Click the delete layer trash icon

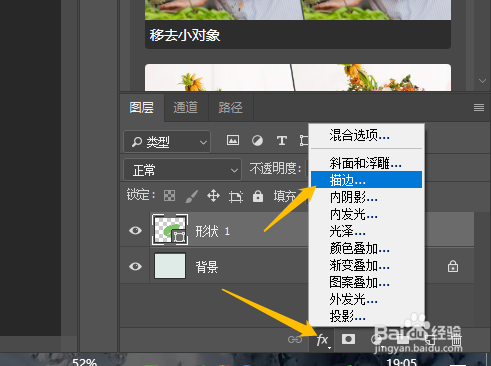456,340
